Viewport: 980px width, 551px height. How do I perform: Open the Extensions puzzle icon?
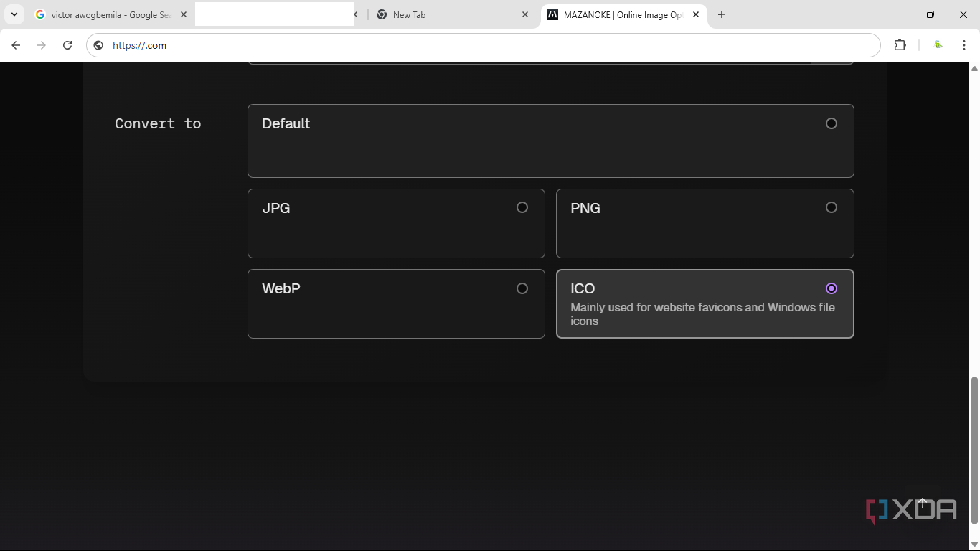coord(900,45)
